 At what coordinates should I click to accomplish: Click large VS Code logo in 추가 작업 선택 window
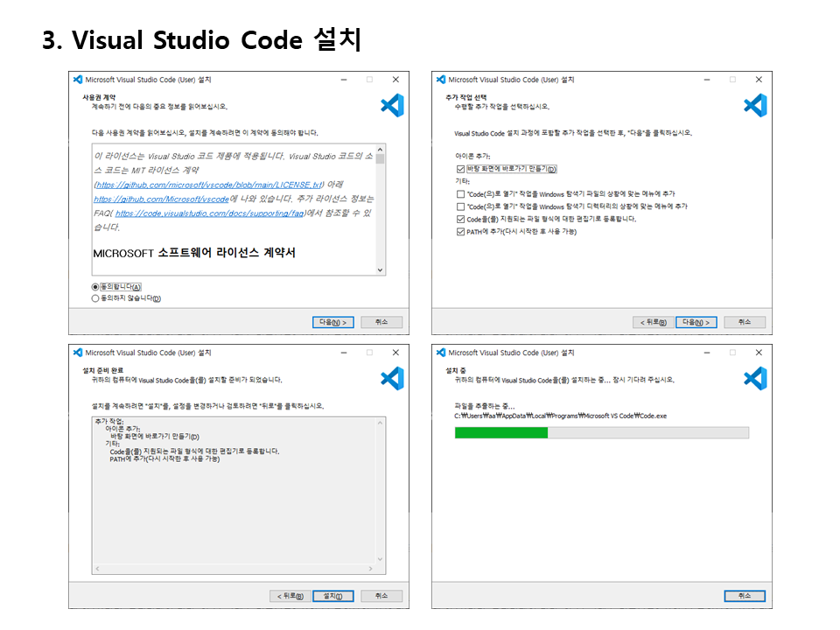click(755, 105)
